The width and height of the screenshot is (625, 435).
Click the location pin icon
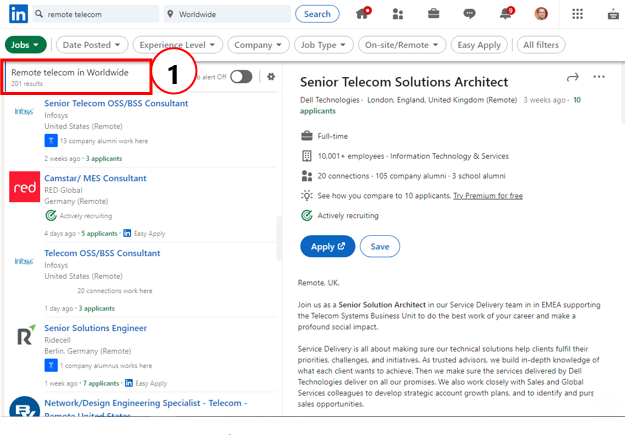[x=170, y=14]
